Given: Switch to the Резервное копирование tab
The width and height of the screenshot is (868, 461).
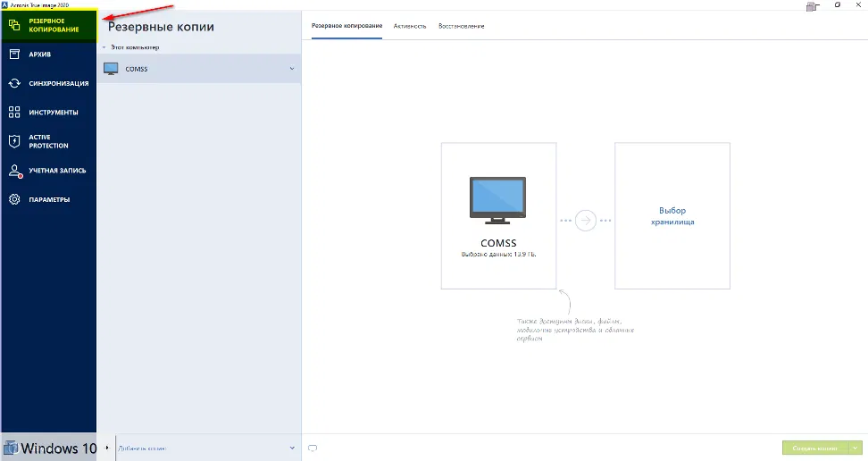Looking at the screenshot, I should pos(346,26).
